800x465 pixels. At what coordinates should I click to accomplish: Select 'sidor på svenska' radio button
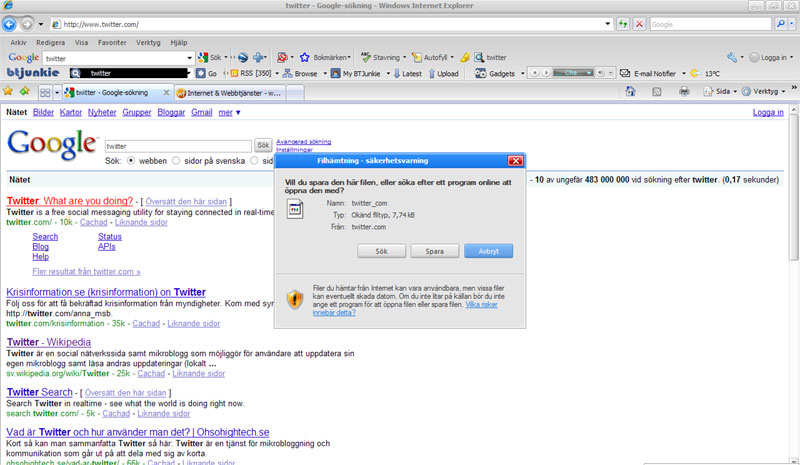point(176,161)
